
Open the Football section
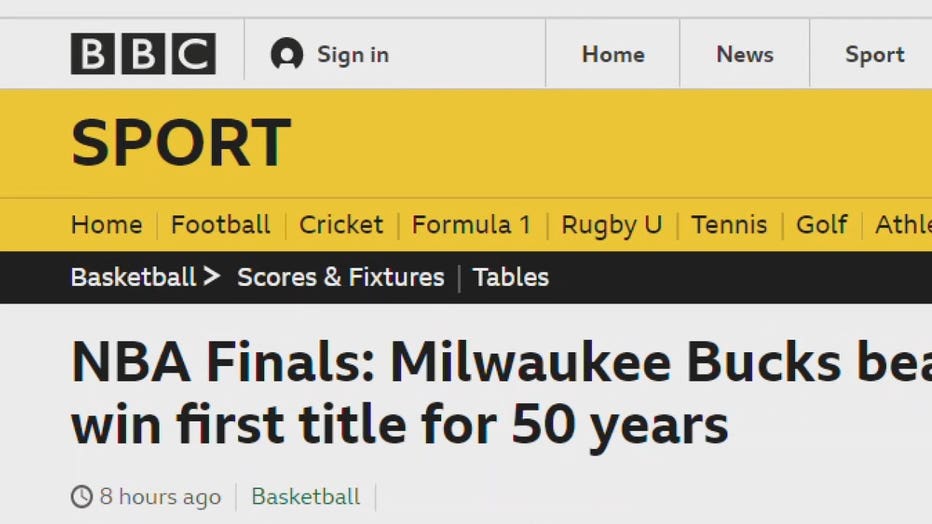tap(221, 225)
